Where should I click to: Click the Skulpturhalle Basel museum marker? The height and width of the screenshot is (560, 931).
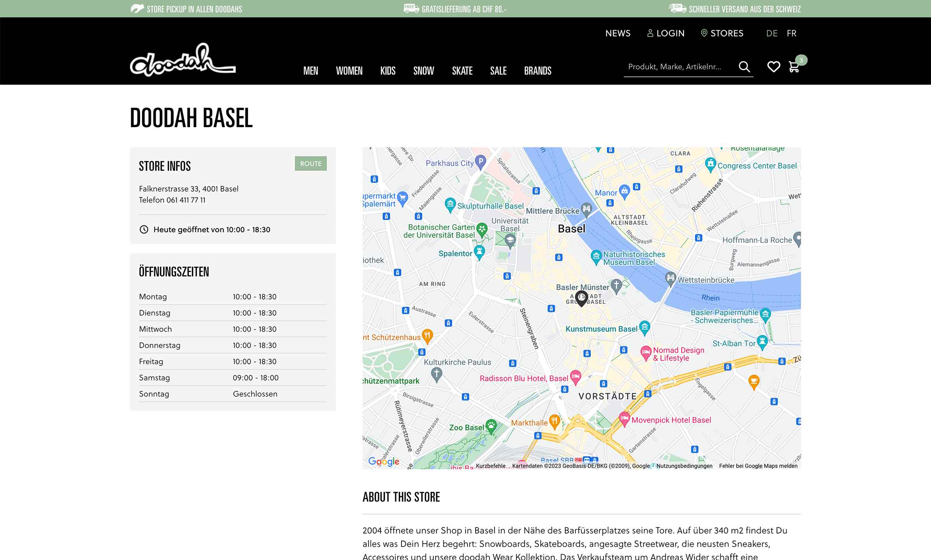[450, 205]
